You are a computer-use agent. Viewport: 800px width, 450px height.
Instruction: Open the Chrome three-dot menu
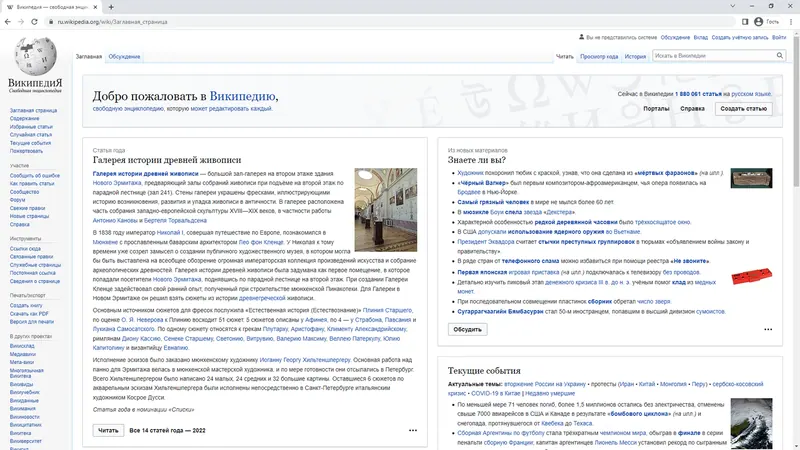coord(791,21)
